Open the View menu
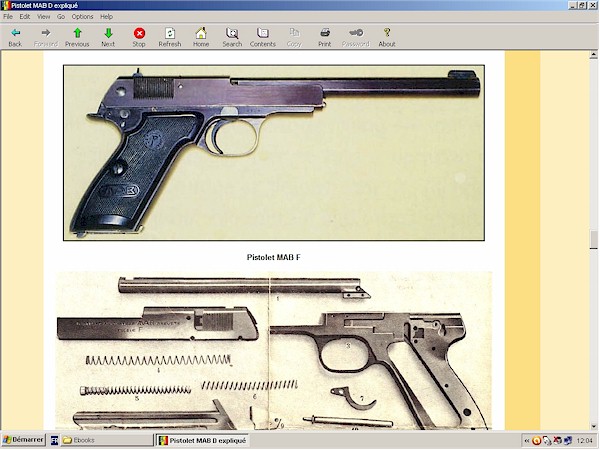 (x=43, y=16)
